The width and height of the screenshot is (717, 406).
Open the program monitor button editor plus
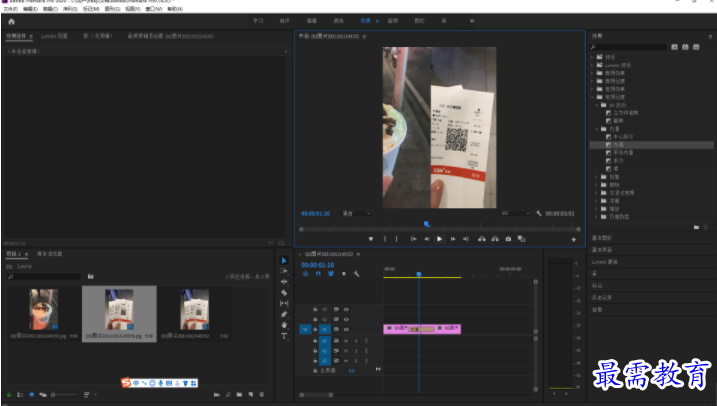pos(573,240)
